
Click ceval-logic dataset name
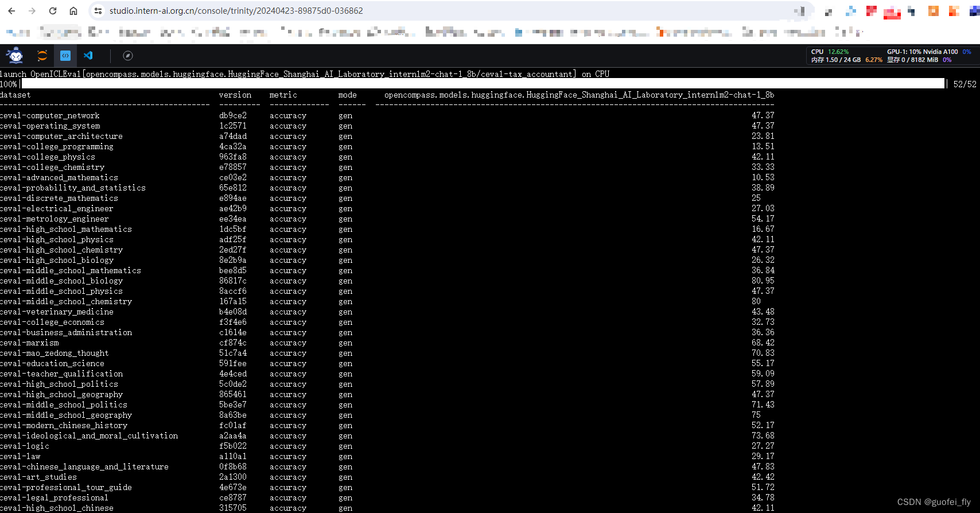tap(25, 446)
